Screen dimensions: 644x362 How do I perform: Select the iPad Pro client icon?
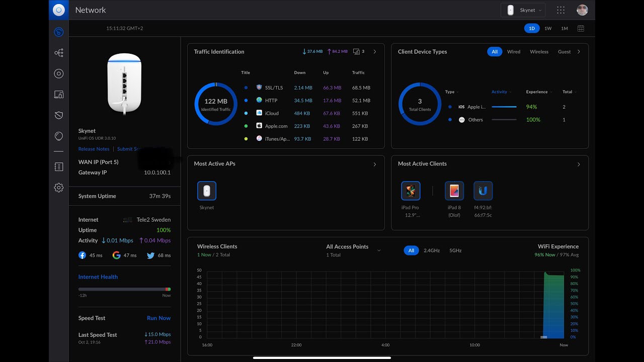[x=411, y=191]
